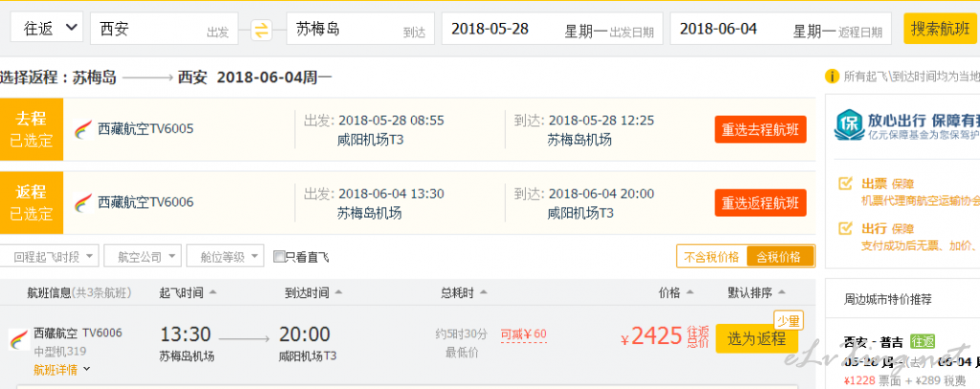
Task: Click the yellow info icon about local times
Action: pos(832,77)
